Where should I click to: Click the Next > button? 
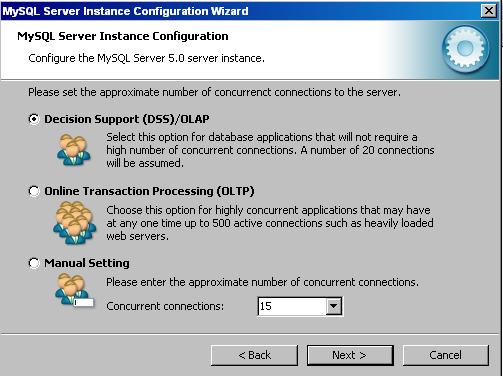[x=350, y=355]
